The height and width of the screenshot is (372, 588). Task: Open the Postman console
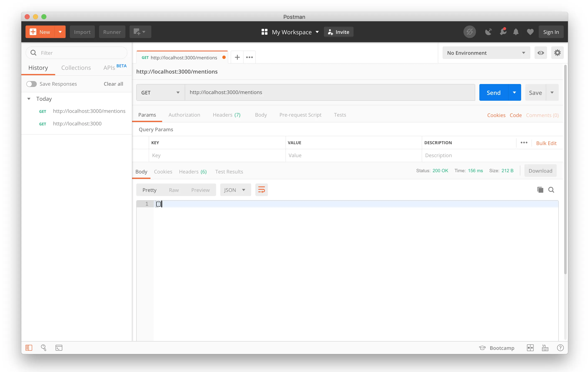pos(59,348)
